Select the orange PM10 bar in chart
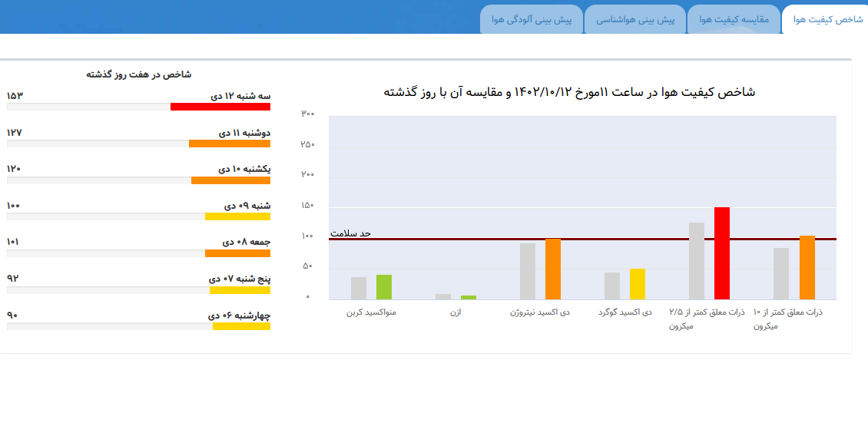 pos(807,267)
